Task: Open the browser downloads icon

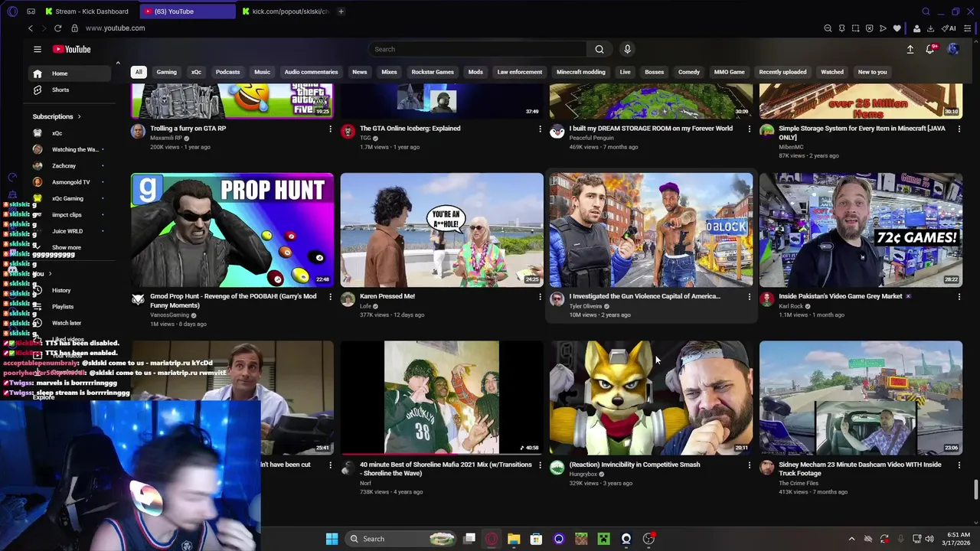Action: pyautogui.click(x=930, y=28)
